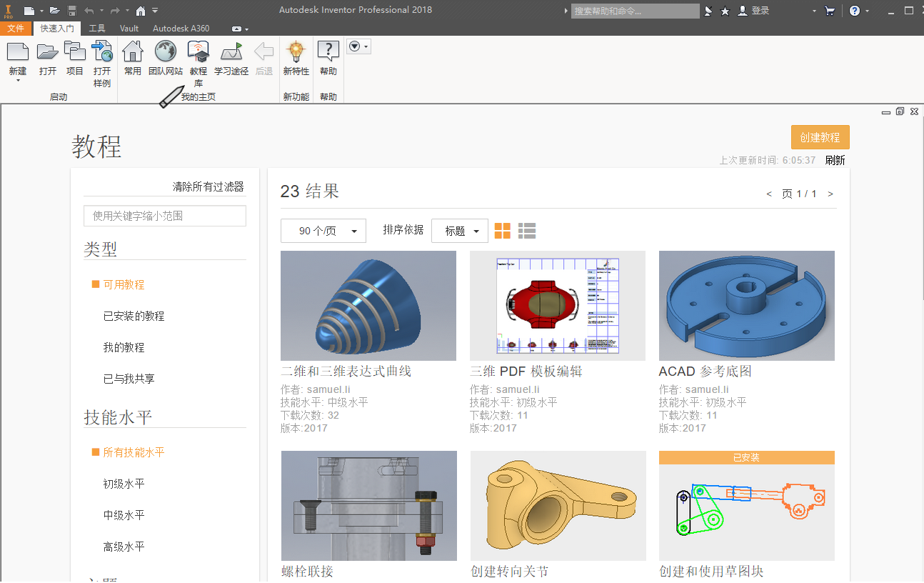Show the 新特性 lightbulb ribbon icon
This screenshot has width=924, height=583.
296,51
